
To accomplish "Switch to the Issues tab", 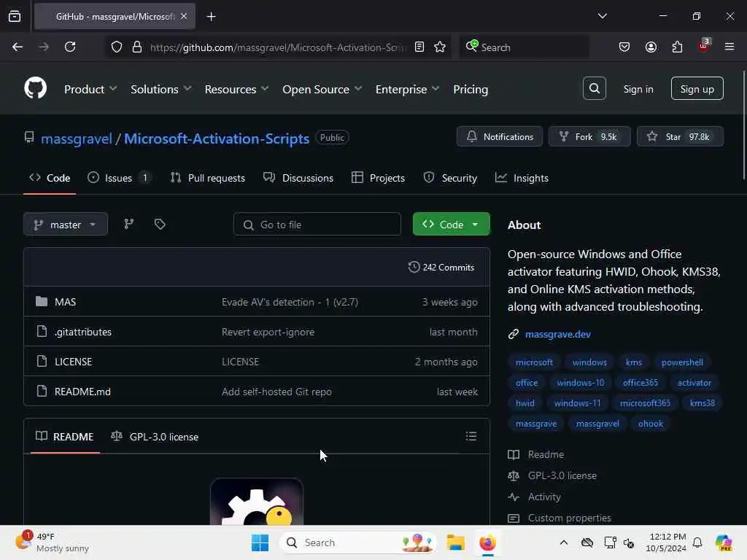I will click(120, 178).
